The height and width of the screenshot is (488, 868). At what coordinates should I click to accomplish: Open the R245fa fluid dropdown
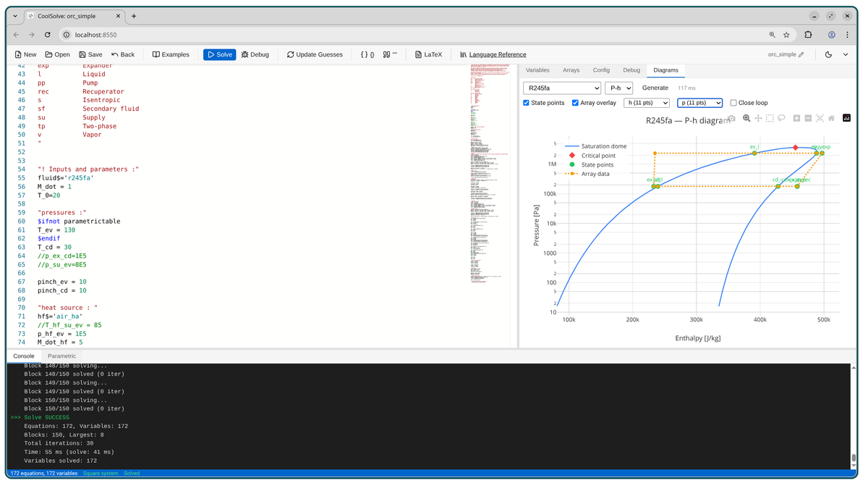(562, 88)
